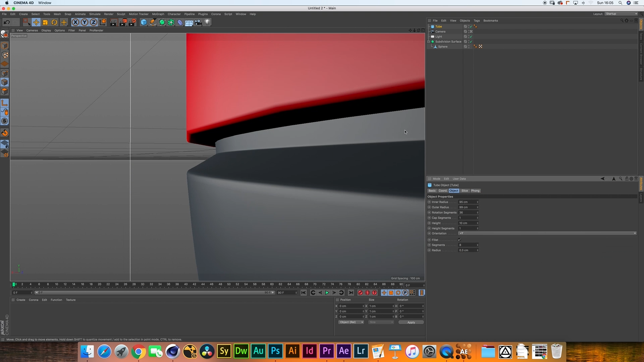Click the Apply button
Screen dimensions: 644x362
411,322
